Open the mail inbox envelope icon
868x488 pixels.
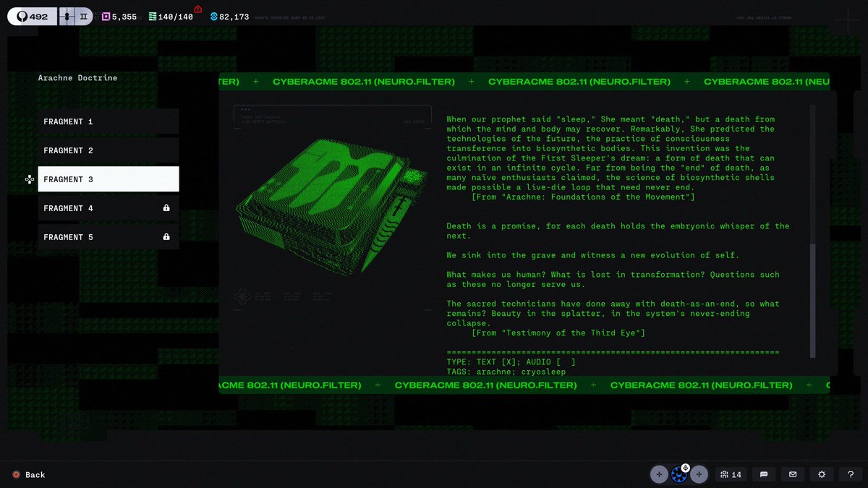[793, 474]
